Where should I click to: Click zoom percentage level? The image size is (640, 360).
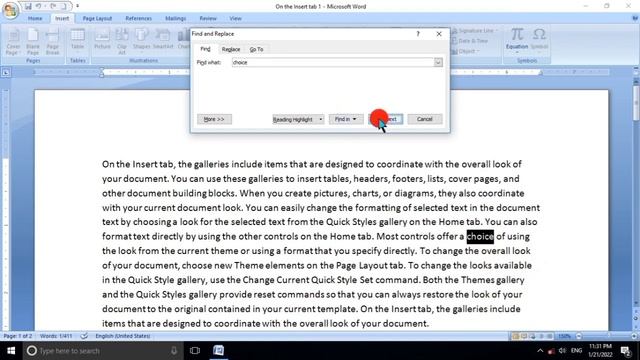[564, 336]
